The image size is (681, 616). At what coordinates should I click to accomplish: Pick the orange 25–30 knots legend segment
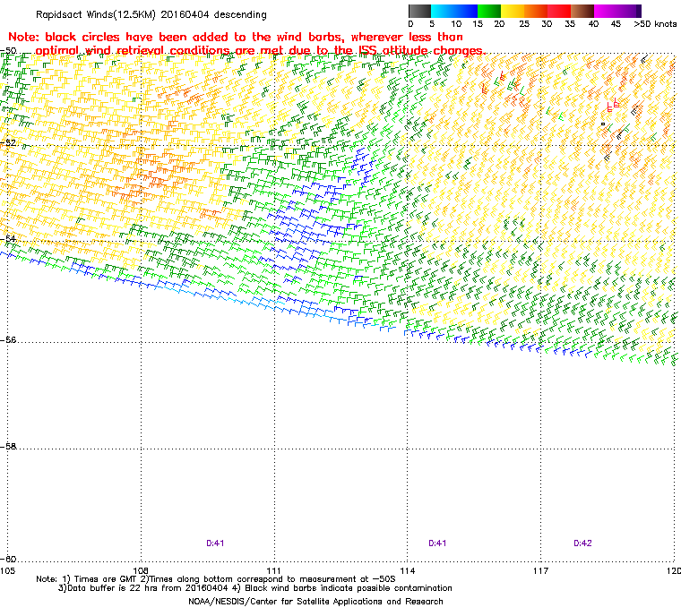pos(536,11)
